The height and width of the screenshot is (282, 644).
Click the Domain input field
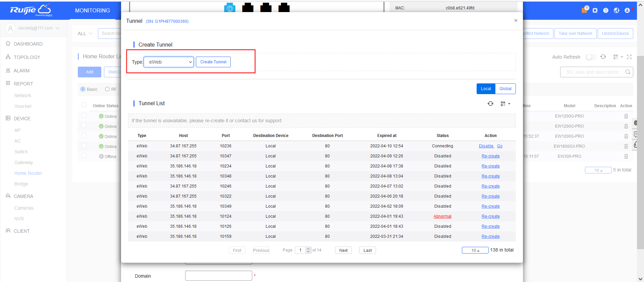click(219, 276)
